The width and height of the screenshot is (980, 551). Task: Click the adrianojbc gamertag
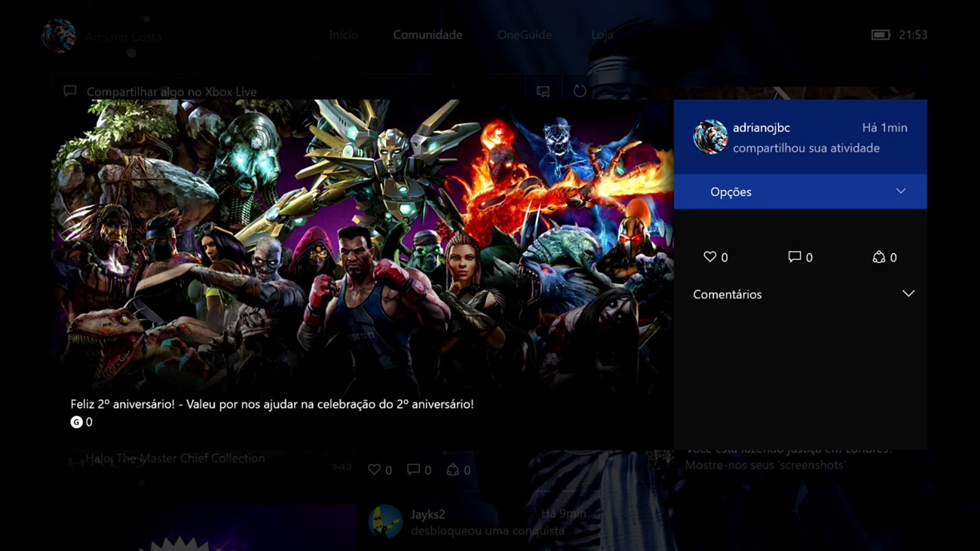[x=761, y=128]
